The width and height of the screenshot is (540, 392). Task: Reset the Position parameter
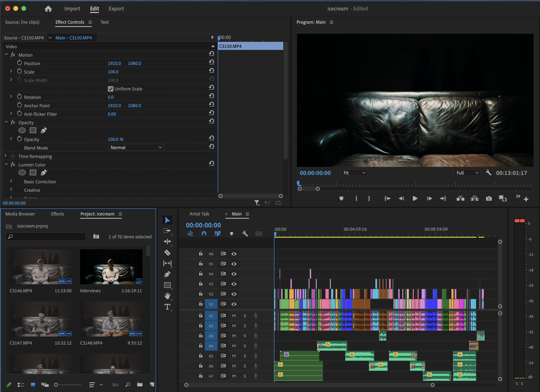click(211, 62)
